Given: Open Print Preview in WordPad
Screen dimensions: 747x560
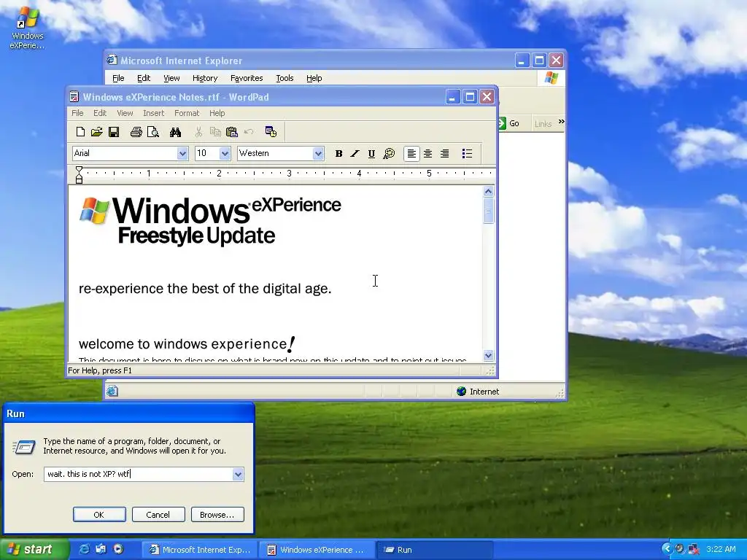Looking at the screenshot, I should (153, 132).
